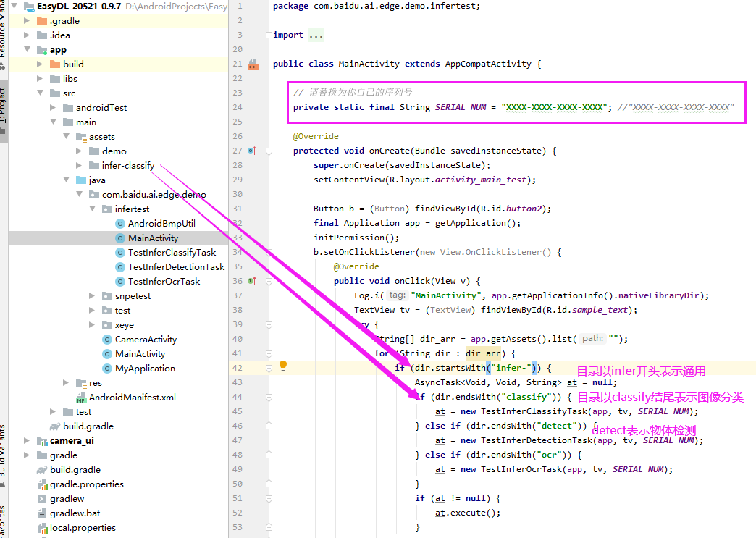Expand the snpetest package

click(x=92, y=296)
